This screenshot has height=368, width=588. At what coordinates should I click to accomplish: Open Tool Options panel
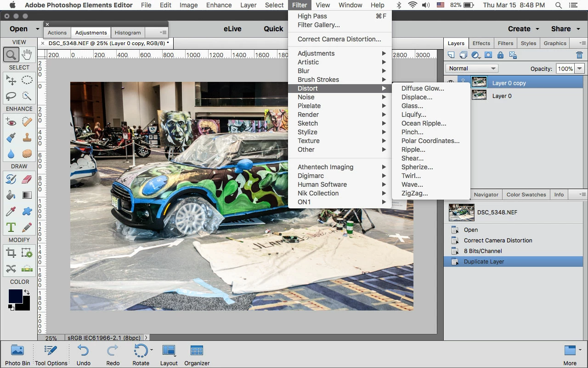coord(51,355)
